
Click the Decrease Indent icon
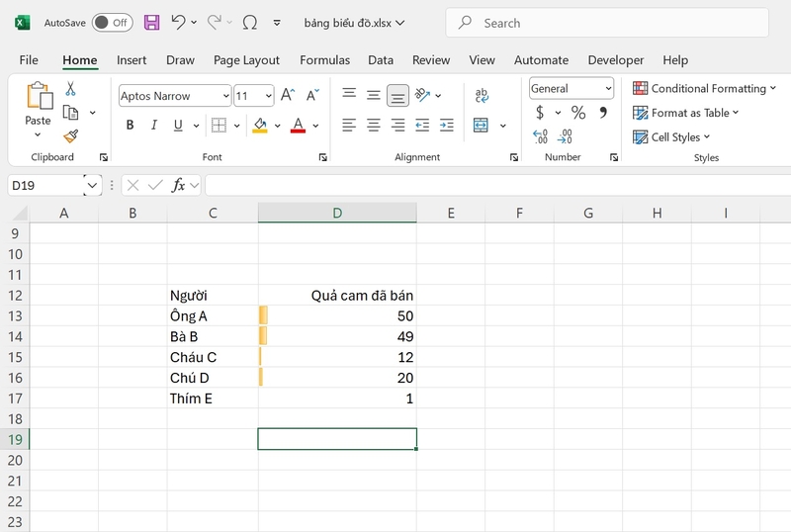point(422,126)
